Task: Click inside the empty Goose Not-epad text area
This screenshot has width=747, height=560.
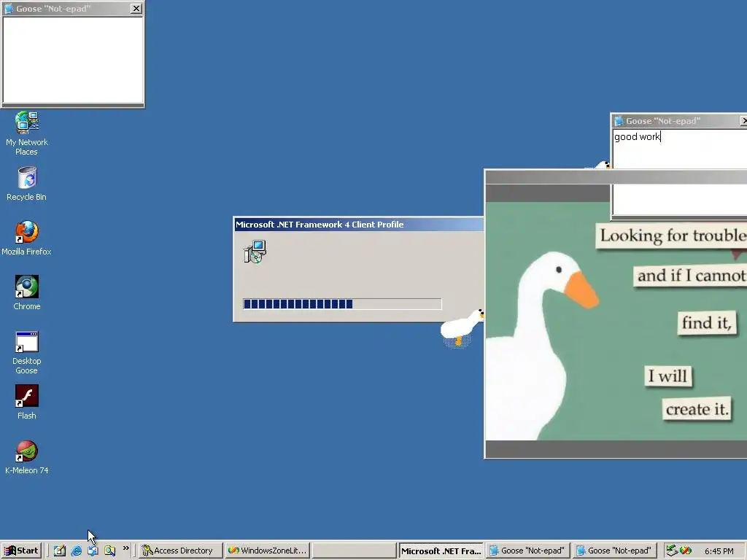Action: (x=73, y=60)
